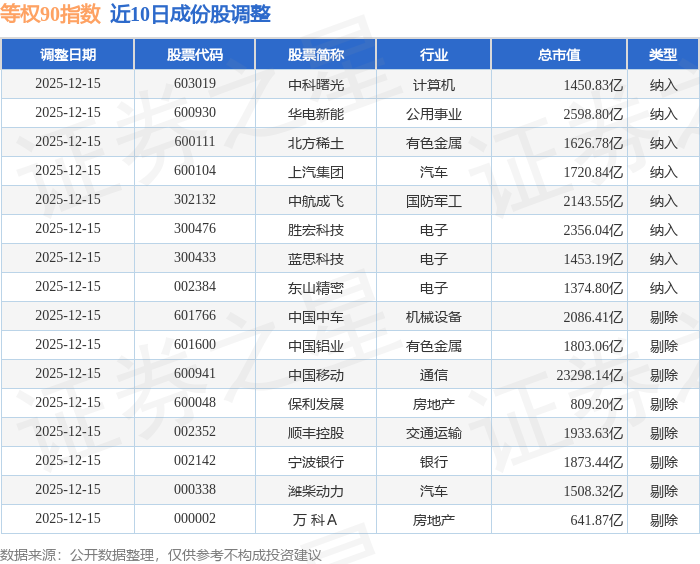Select stock code 600111

pos(195,142)
